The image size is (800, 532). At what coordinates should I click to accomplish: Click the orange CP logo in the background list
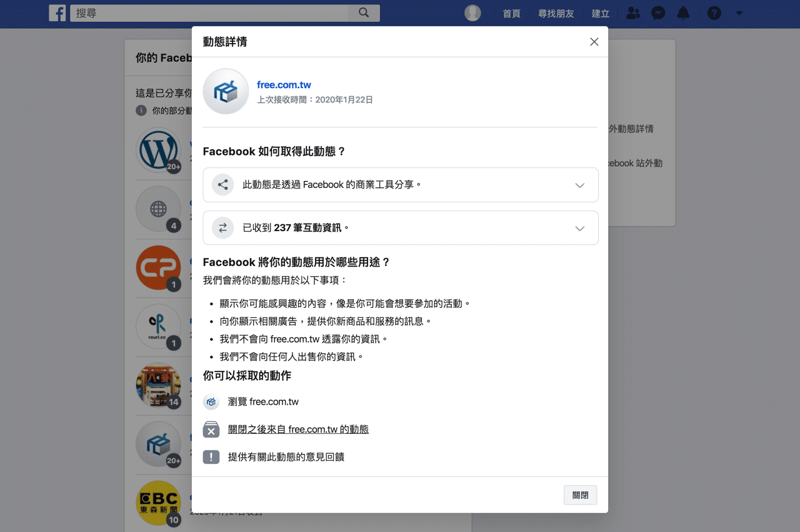coord(159,267)
